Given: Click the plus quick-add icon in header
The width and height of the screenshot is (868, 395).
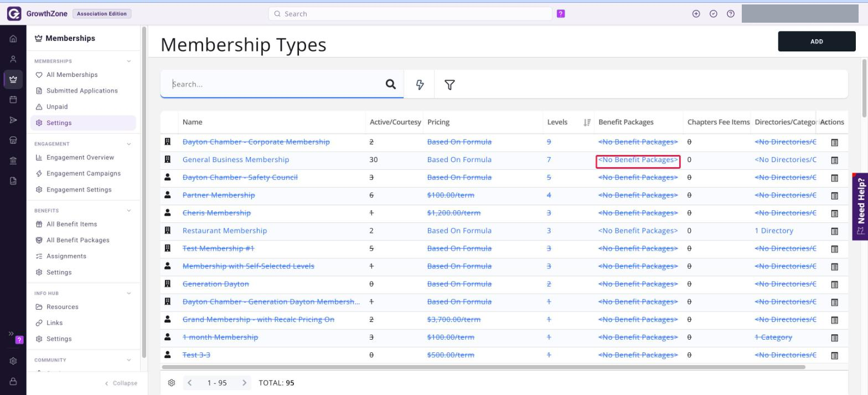Looking at the screenshot, I should (x=696, y=14).
